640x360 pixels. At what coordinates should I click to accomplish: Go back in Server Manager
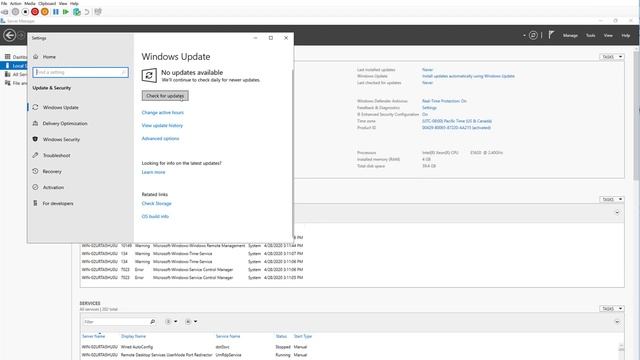9,35
